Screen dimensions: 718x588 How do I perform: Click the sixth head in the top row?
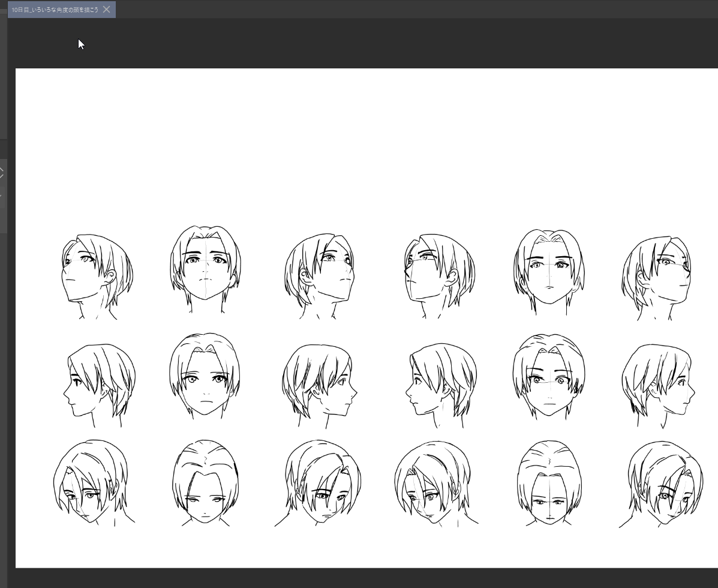point(656,275)
